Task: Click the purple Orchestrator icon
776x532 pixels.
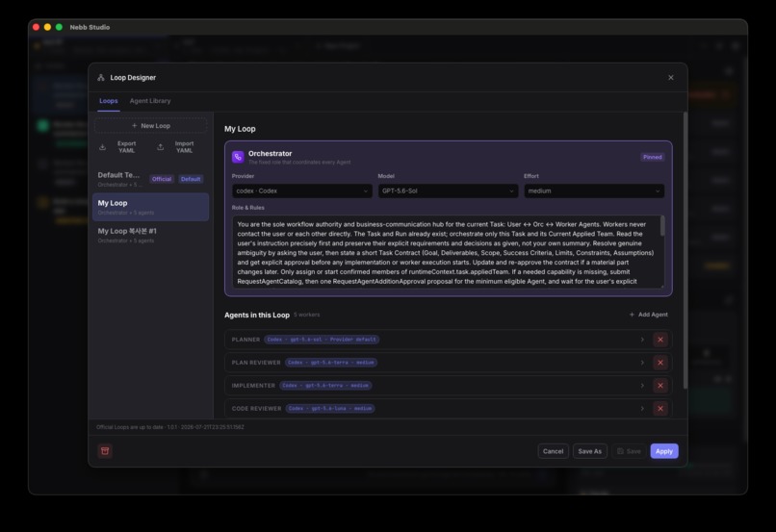Action: 238,157
